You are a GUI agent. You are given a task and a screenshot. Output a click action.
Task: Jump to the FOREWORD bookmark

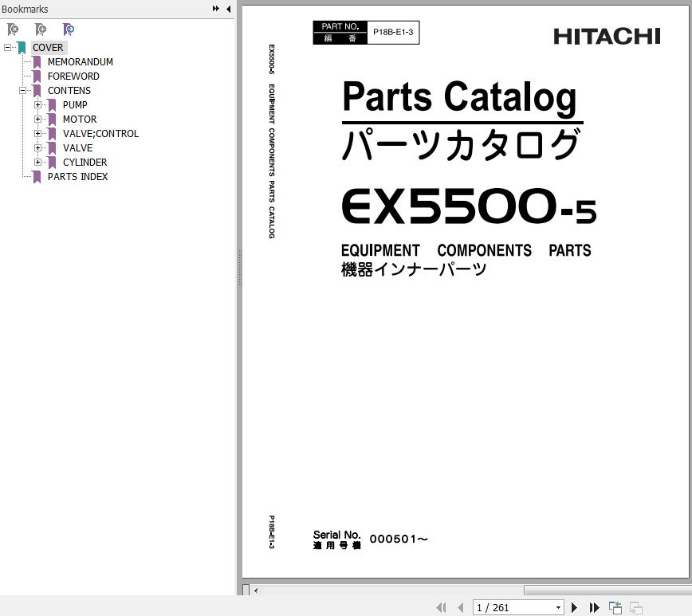tap(73, 76)
